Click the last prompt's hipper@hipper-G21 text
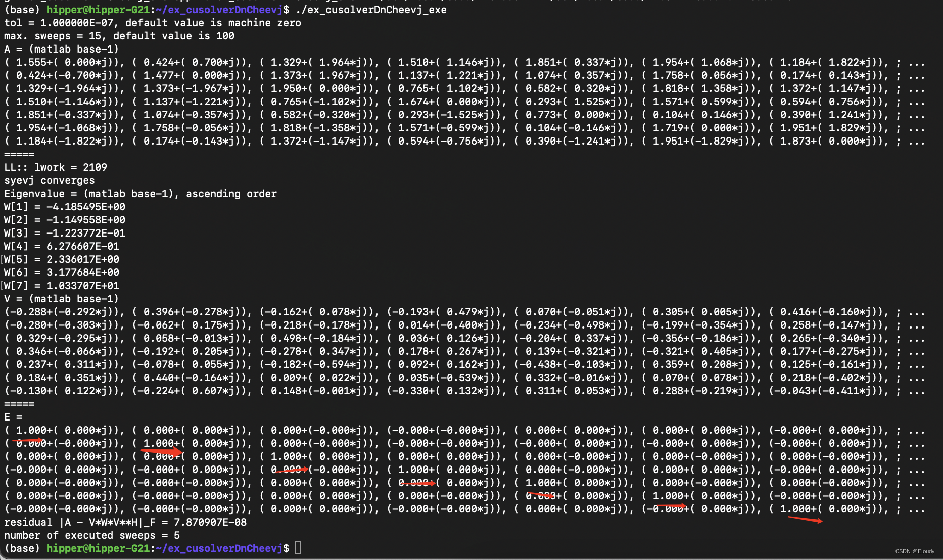The width and height of the screenshot is (943, 560). [x=98, y=548]
